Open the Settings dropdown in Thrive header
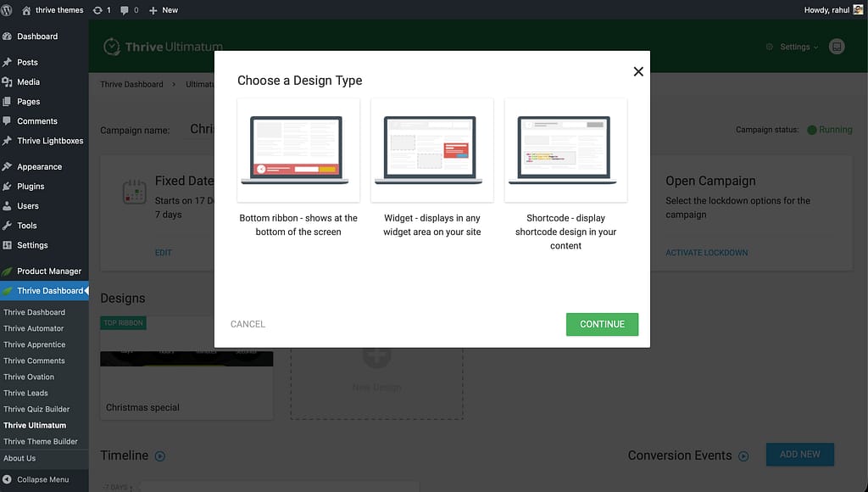This screenshot has width=868, height=492. click(x=793, y=47)
